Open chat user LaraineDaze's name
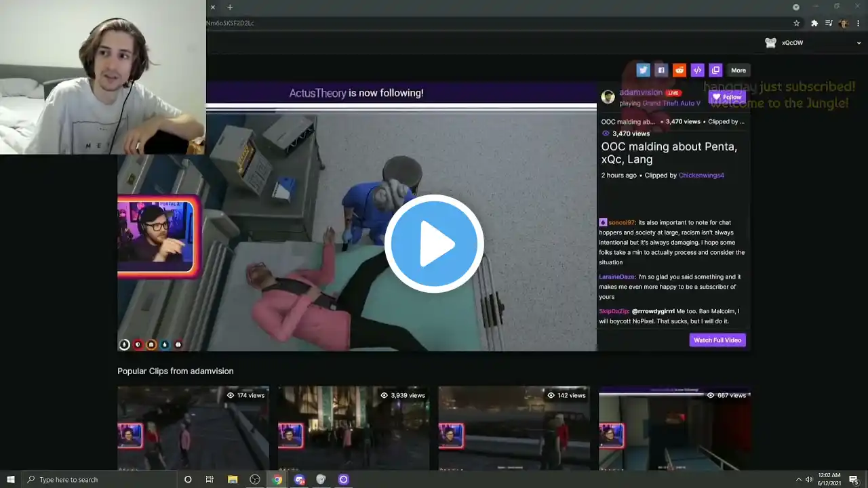This screenshot has width=868, height=488. coord(617,277)
